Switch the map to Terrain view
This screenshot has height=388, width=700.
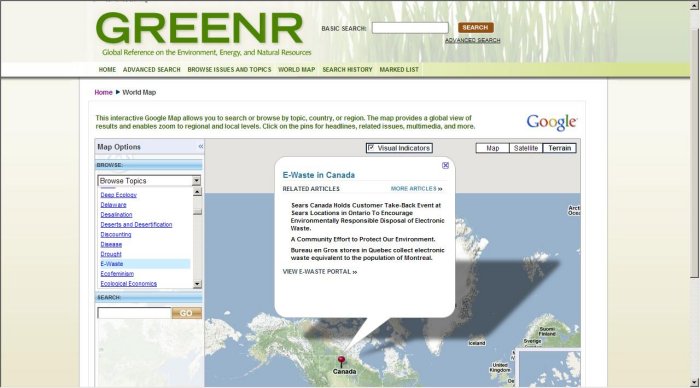(559, 148)
